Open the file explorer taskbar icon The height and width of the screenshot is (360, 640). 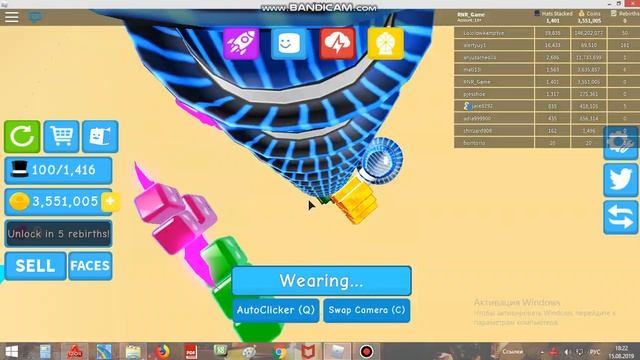pos(133,351)
